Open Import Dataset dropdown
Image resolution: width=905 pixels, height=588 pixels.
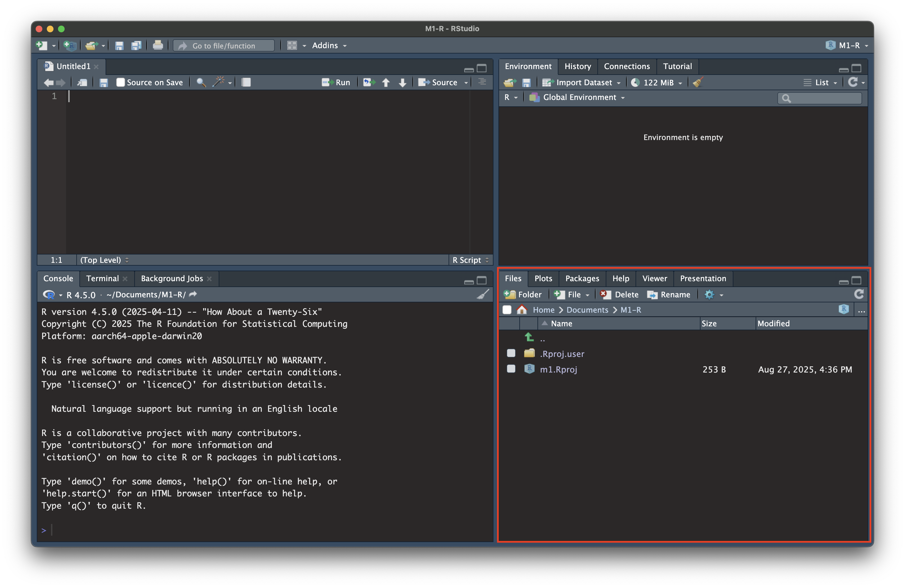(x=581, y=82)
